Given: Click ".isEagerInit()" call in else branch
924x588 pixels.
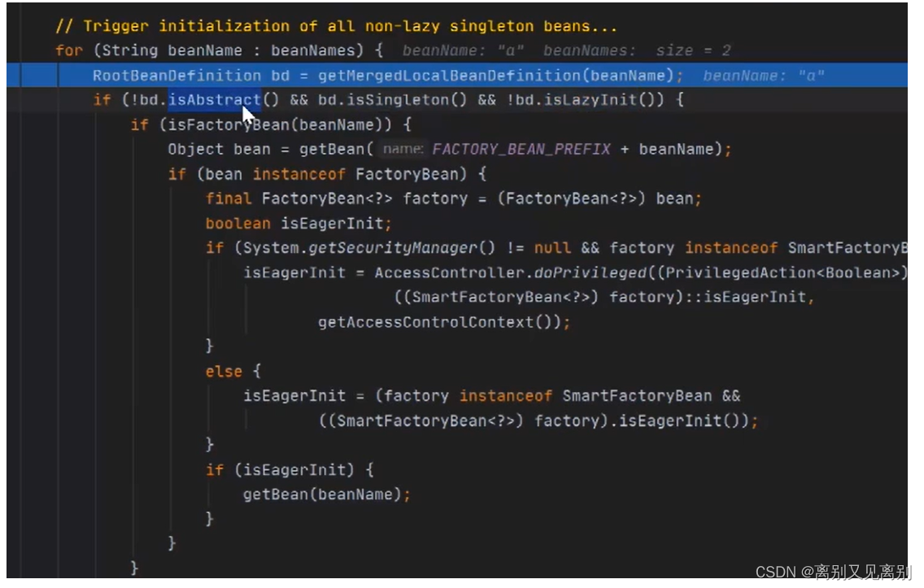Looking at the screenshot, I should click(675, 420).
